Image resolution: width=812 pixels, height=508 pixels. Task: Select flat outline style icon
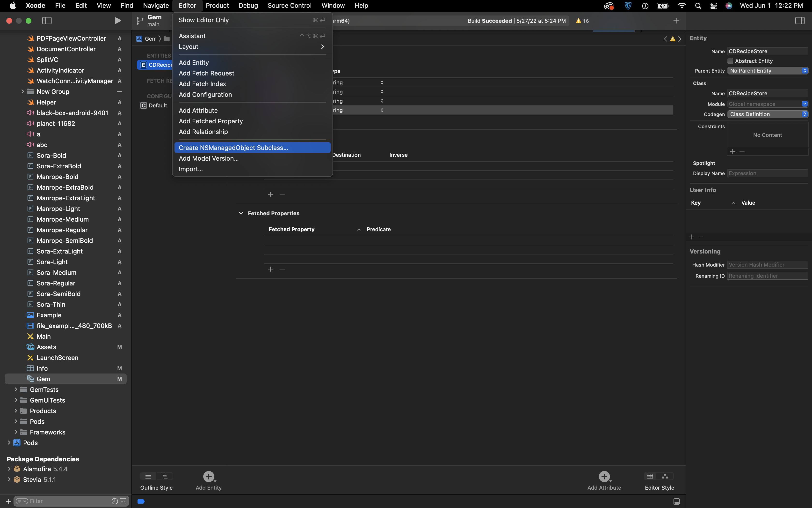coord(148,476)
